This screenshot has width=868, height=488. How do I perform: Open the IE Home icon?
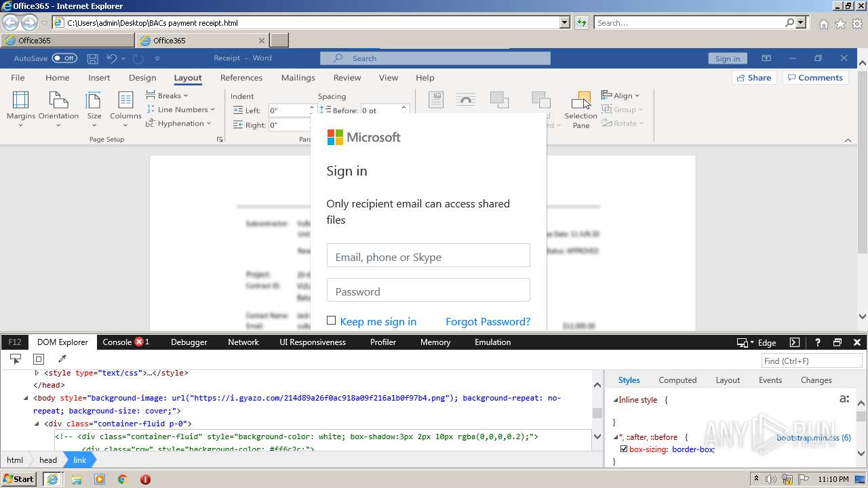tap(823, 24)
